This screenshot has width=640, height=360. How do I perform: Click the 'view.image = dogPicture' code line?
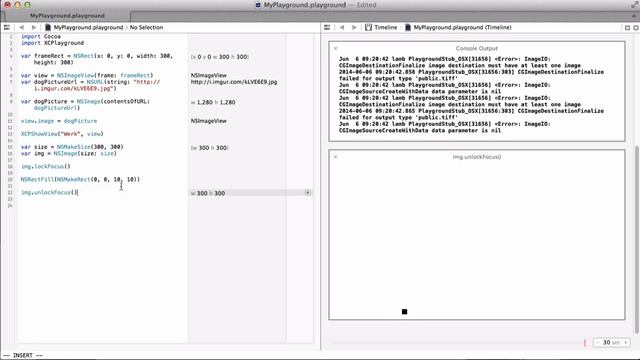pos(59,121)
